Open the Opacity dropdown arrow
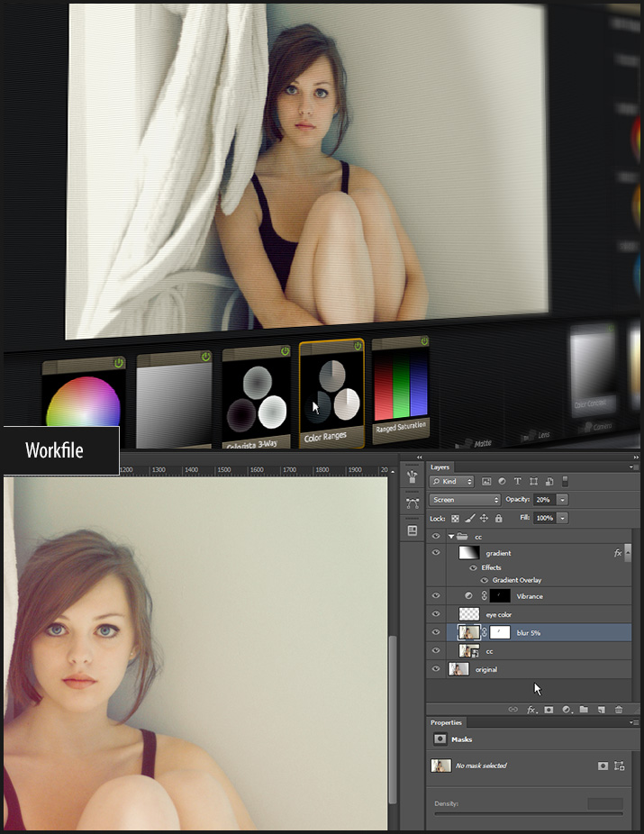The width and height of the screenshot is (644, 834). [x=563, y=500]
